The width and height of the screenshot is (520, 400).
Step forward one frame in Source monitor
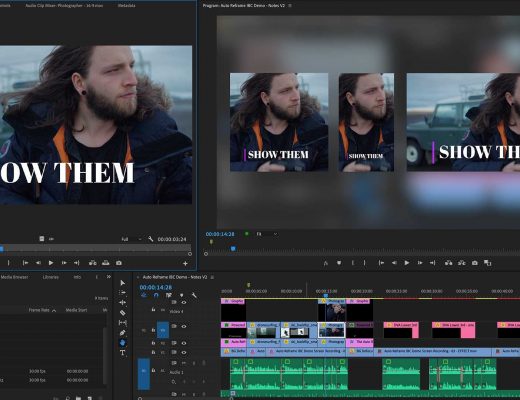pyautogui.click(x=64, y=263)
